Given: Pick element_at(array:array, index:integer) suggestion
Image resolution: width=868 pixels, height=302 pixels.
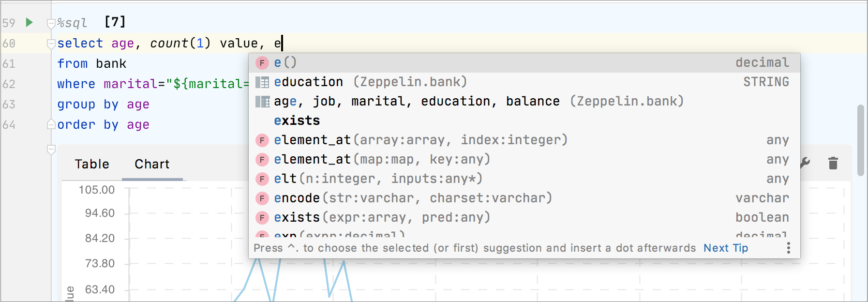Looking at the screenshot, I should pos(420,140).
